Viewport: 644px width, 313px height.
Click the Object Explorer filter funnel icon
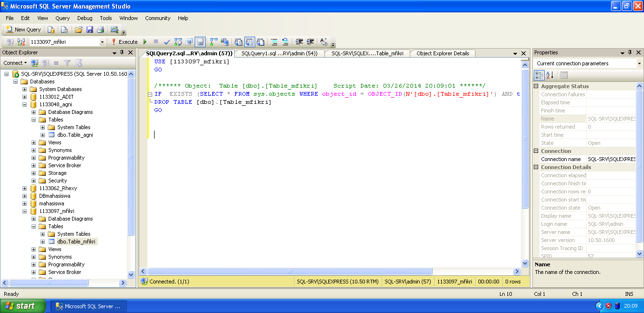[x=67, y=63]
